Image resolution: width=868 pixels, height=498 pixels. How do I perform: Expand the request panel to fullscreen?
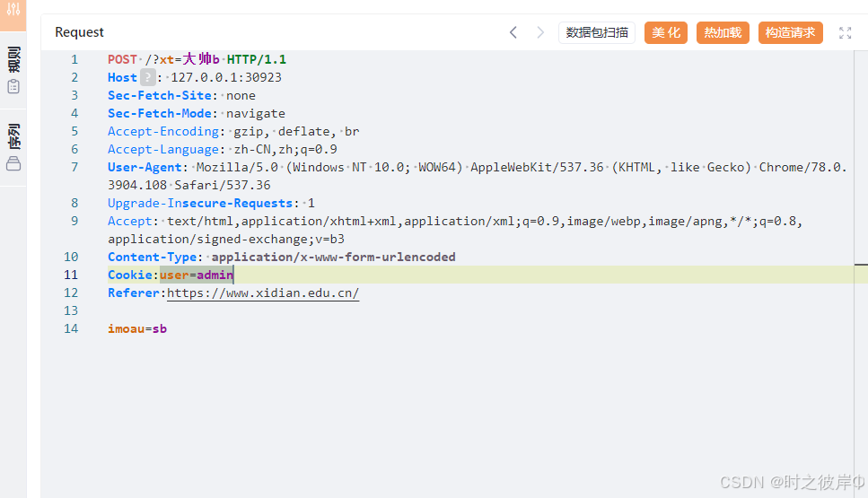click(x=845, y=32)
